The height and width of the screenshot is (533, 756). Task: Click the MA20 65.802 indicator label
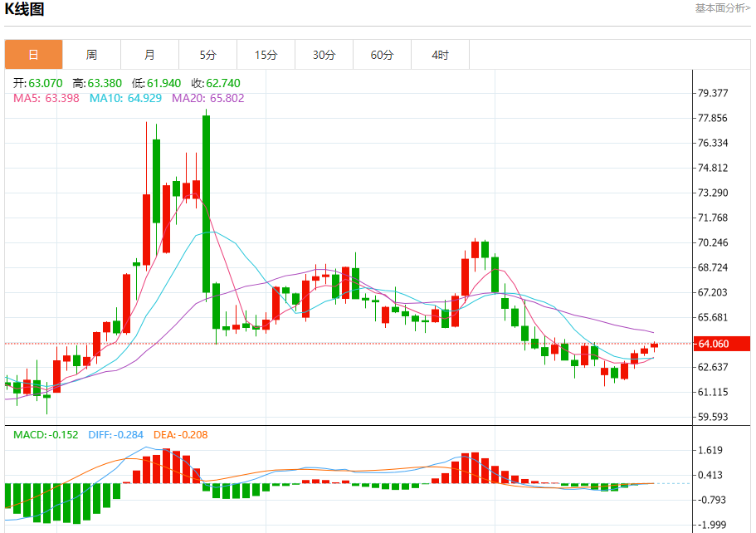(x=207, y=98)
